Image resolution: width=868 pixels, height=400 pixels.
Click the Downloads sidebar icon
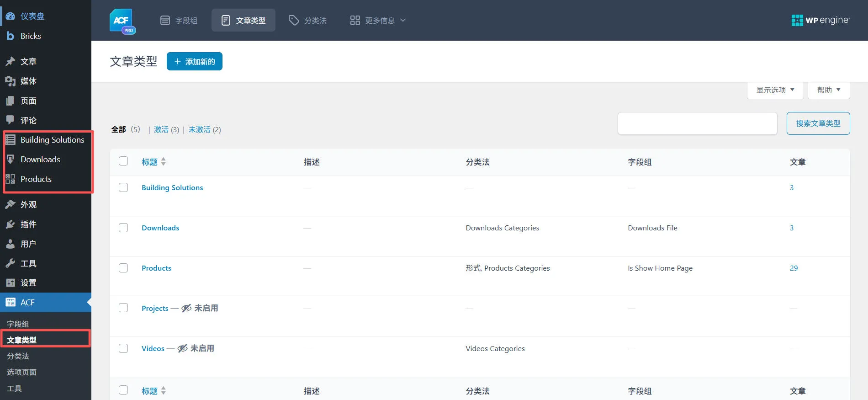click(x=11, y=159)
